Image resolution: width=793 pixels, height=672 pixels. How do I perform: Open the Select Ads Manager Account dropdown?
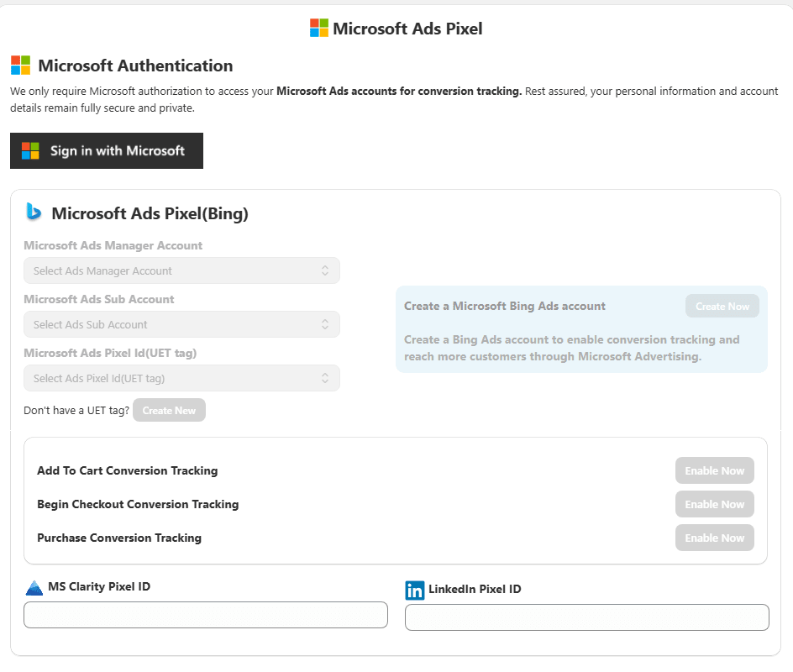(x=181, y=270)
